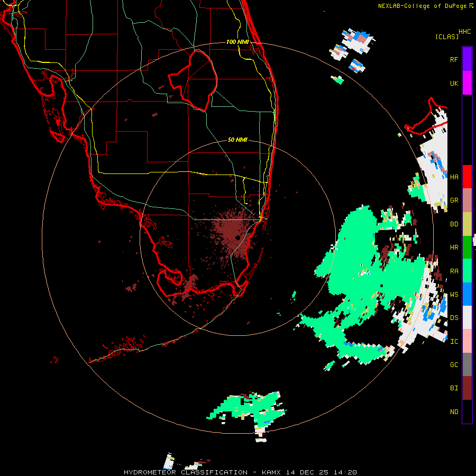This screenshot has height=476, width=476.
Task: Click the GR legend color block
Action: (467, 200)
